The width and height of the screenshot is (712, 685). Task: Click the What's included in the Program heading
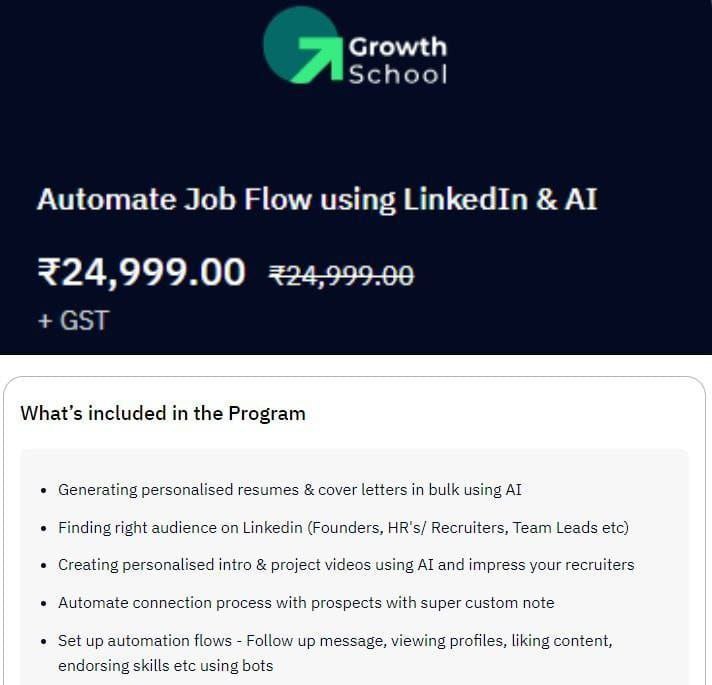coord(163,414)
